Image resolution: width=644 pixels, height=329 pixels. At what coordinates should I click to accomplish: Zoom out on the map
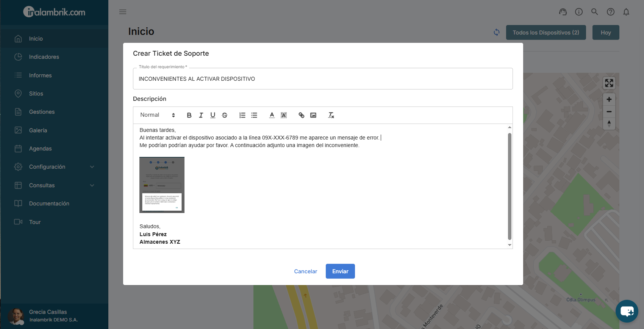coord(609,112)
